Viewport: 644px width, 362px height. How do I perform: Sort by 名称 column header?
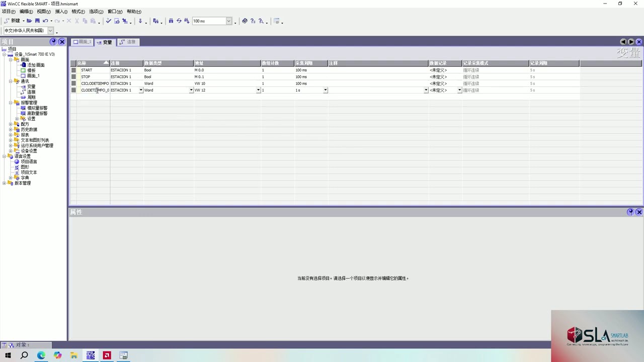click(93, 63)
